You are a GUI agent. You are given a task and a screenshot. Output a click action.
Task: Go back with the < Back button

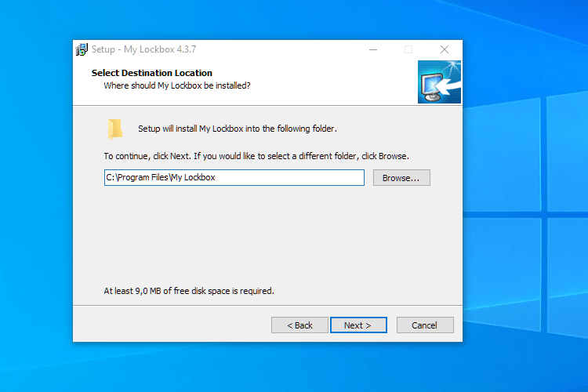[299, 325]
